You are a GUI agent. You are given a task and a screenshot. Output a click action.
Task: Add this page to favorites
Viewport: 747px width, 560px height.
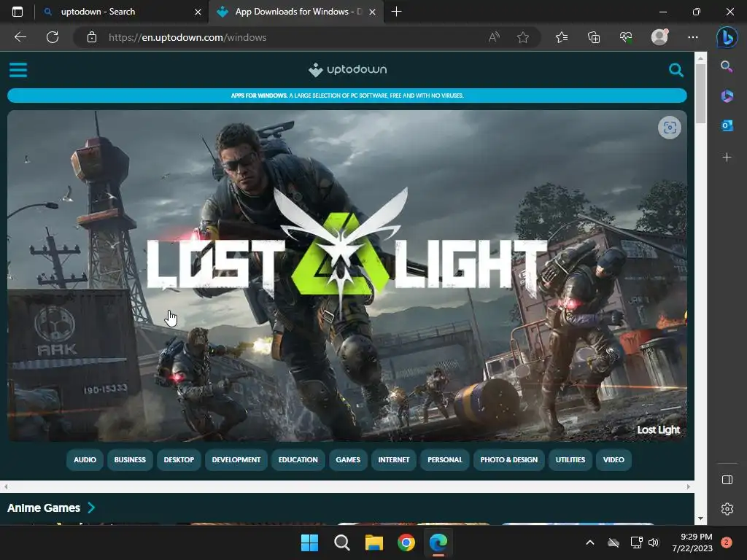[522, 37]
